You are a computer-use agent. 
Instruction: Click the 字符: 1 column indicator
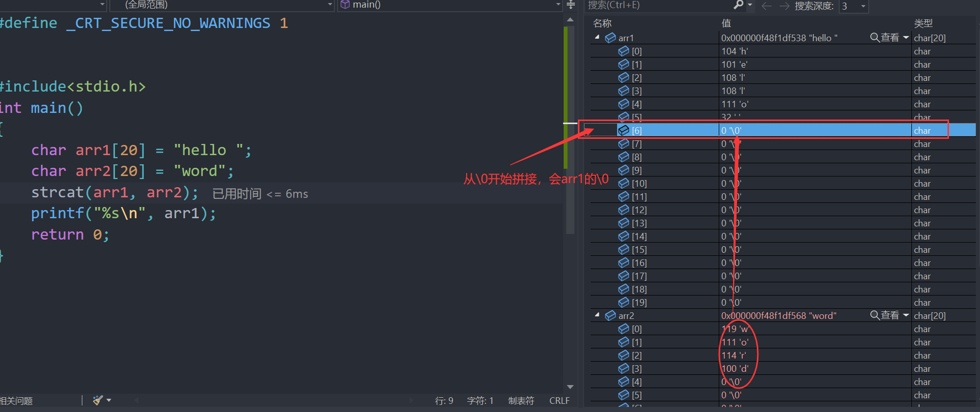(480, 401)
